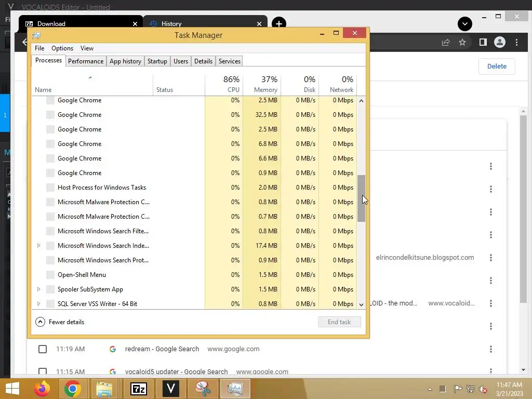Screen dimensions: 532x399
Task: Click the Task Manager taskbar icon
Action: (x=235, y=389)
